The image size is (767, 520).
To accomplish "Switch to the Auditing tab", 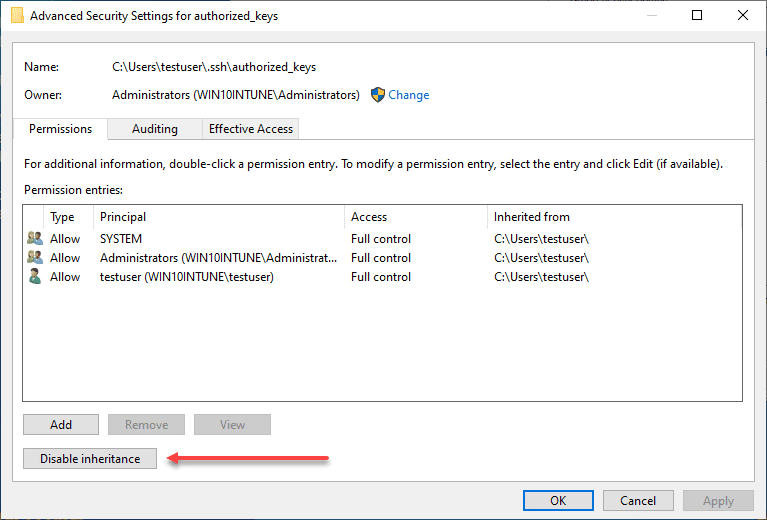I will click(154, 129).
